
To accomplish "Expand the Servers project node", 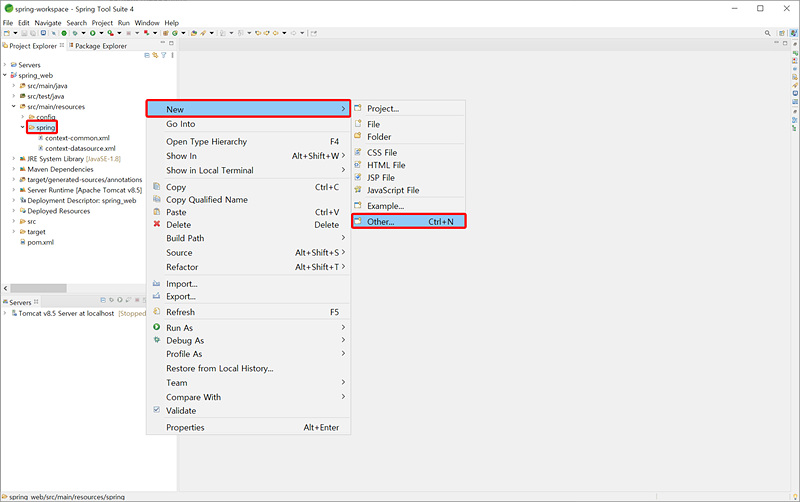I will pyautogui.click(x=5, y=65).
